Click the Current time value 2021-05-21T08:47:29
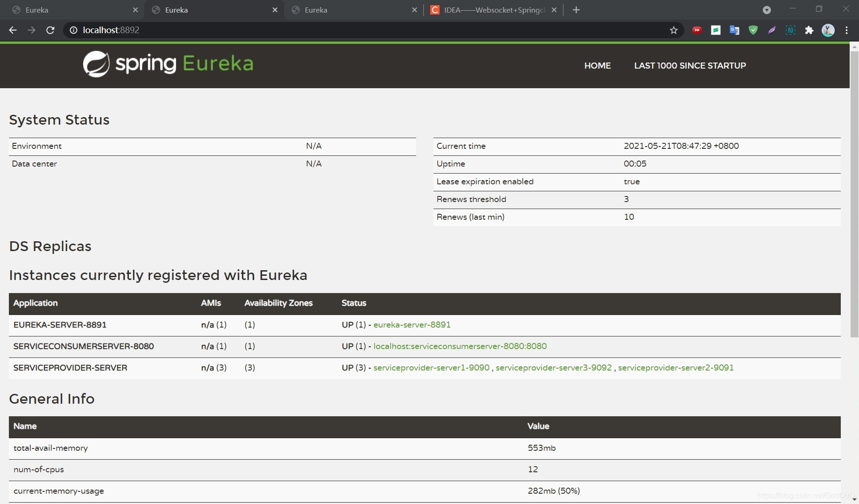Viewport: 859px width, 504px height. tap(681, 146)
